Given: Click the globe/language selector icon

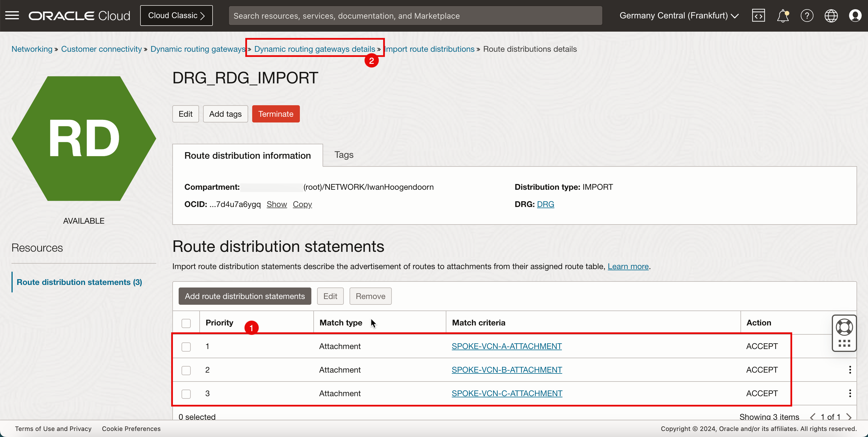Looking at the screenshot, I should (x=831, y=16).
